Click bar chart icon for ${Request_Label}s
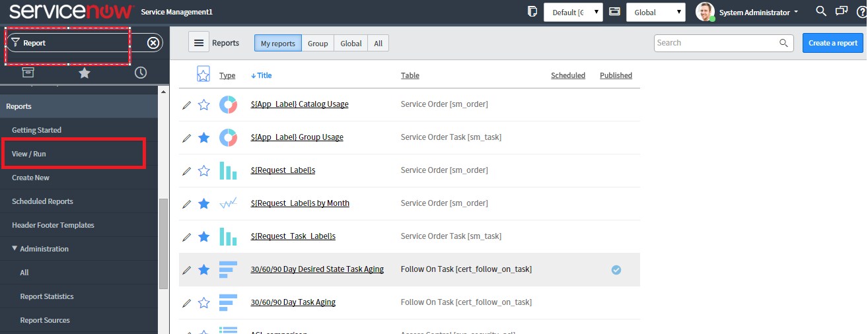 pos(228,170)
